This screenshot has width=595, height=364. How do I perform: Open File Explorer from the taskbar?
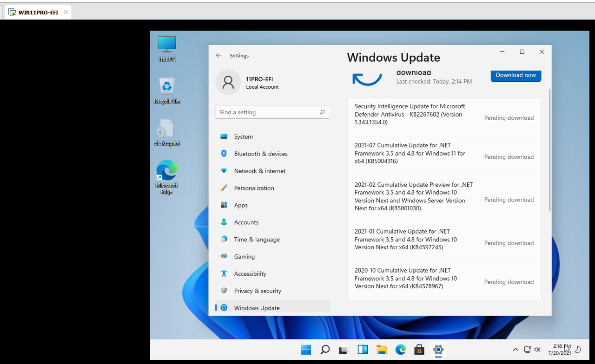(x=382, y=350)
